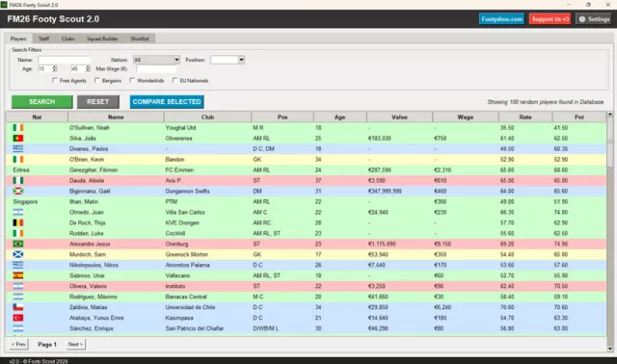Screen dimensions: 617x364
Task: Go to the Next page
Action: (75, 345)
